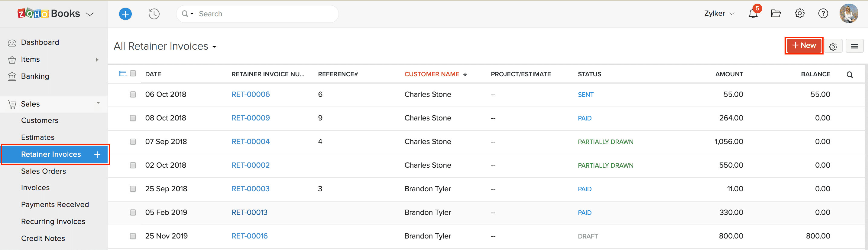The width and height of the screenshot is (868, 250).
Task: Click the table search magnifier icon
Action: pos(850,74)
